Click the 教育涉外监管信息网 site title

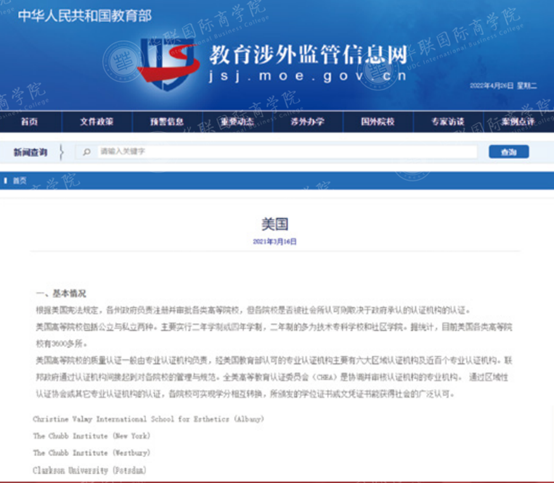pyautogui.click(x=308, y=55)
